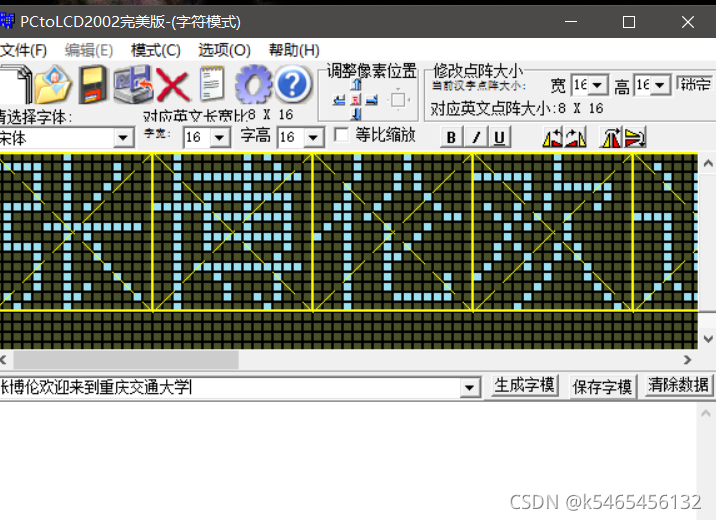Open the 高 matrix height dropdown
Viewport: 716px width, 520px height.
(x=659, y=85)
